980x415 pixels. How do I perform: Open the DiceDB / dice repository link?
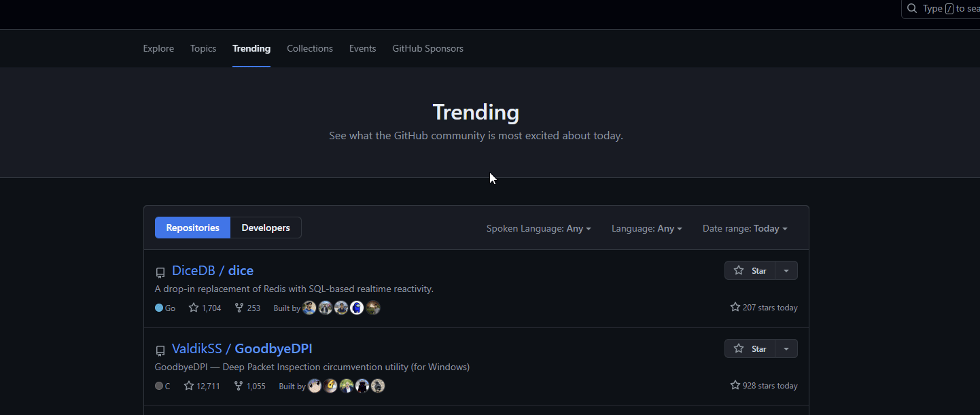[x=213, y=270]
